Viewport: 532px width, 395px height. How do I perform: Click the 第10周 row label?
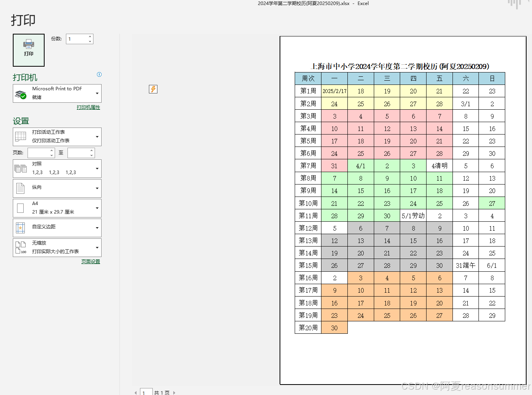click(x=308, y=203)
